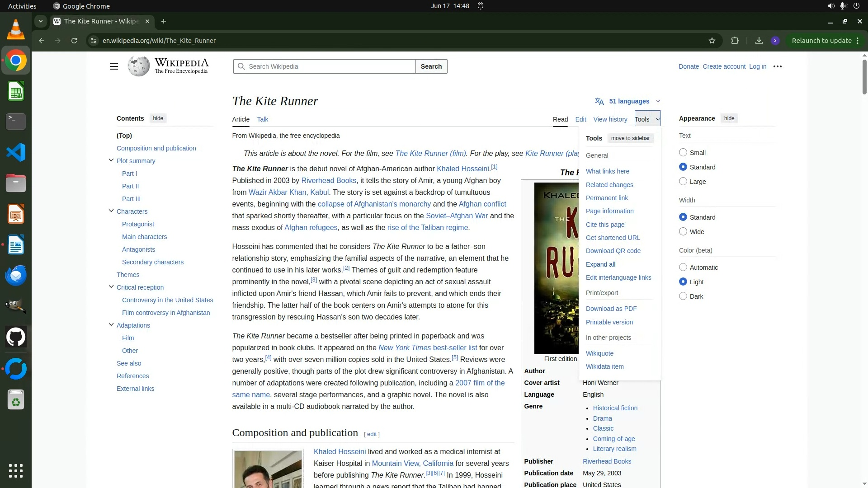Open the Wikipedia main menu hamburger icon
This screenshot has width=868, height=488.
[x=114, y=66]
